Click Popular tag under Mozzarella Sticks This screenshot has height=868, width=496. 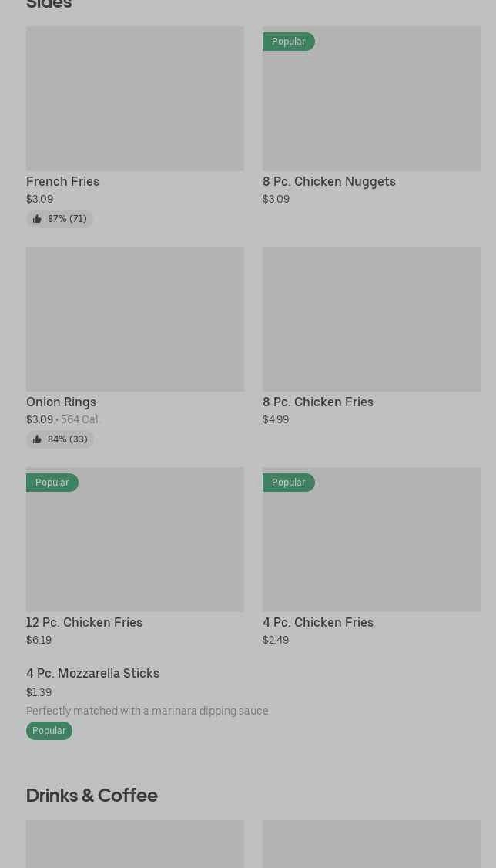[x=49, y=731]
